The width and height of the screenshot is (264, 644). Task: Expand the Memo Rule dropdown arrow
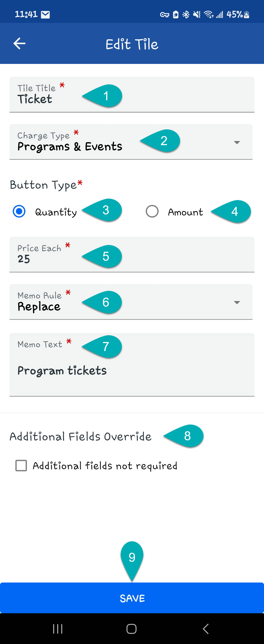click(237, 302)
